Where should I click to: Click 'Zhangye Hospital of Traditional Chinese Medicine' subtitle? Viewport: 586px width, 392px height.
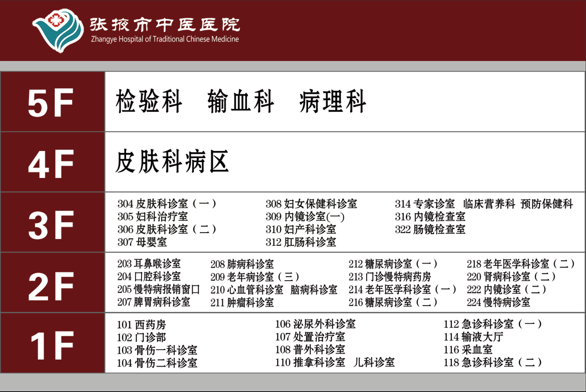165,39
